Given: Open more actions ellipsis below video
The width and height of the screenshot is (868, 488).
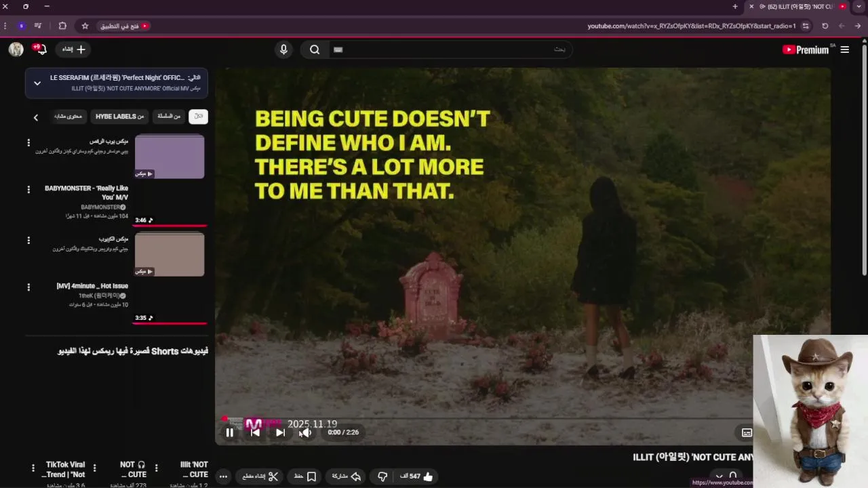Looking at the screenshot, I should point(222,476).
